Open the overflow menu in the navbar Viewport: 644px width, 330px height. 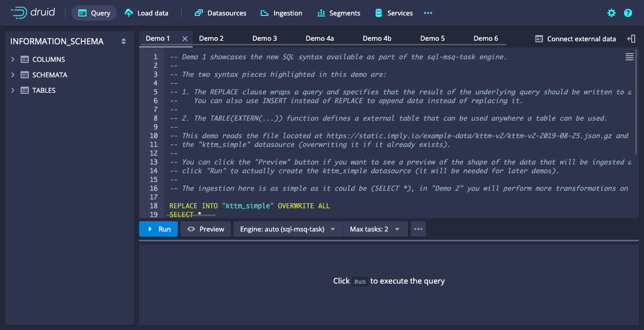pos(428,13)
